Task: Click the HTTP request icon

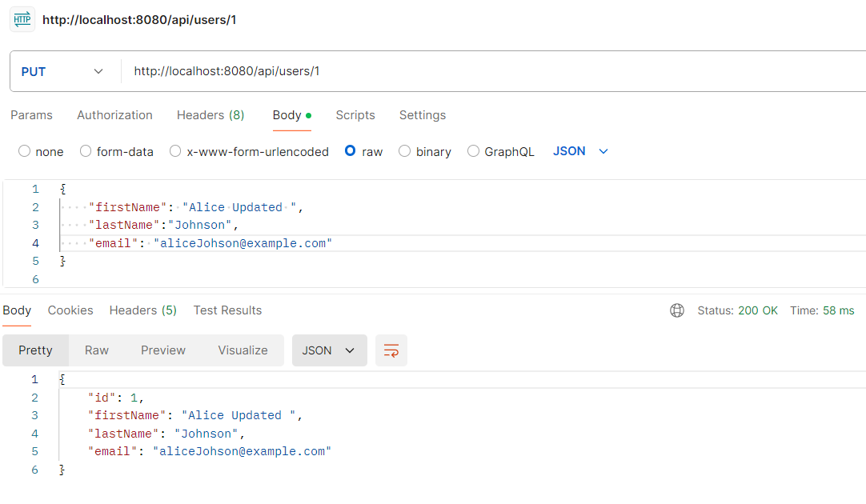Action: tap(22, 19)
